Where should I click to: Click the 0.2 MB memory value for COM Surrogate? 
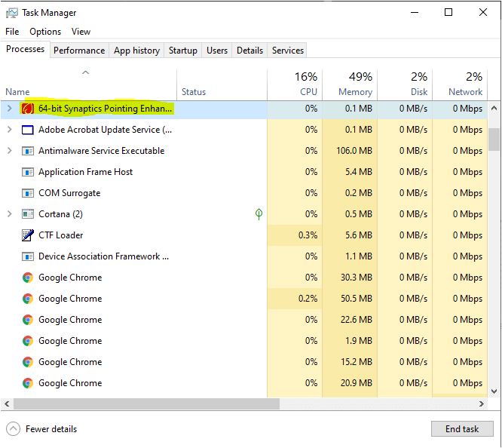[x=359, y=193]
